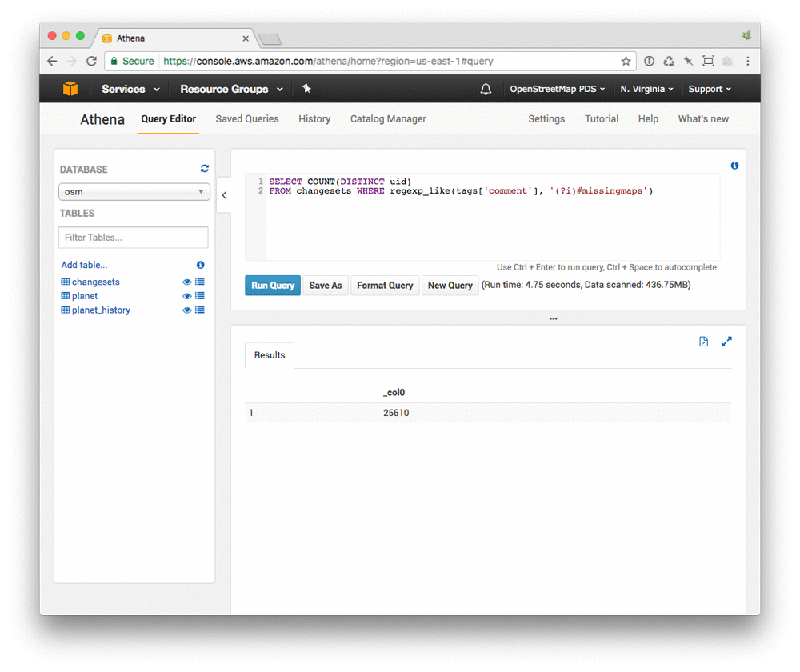Click the Save As button

326,286
